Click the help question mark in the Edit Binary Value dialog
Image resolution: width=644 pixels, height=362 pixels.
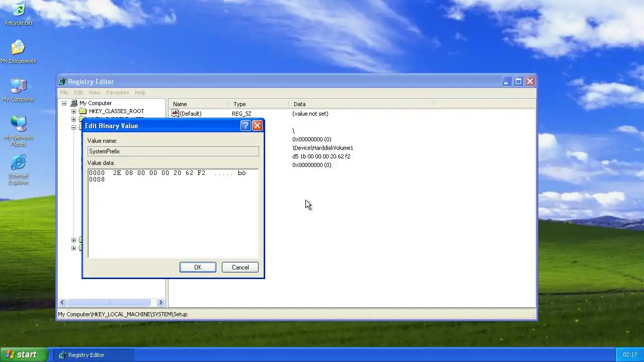[x=246, y=126]
